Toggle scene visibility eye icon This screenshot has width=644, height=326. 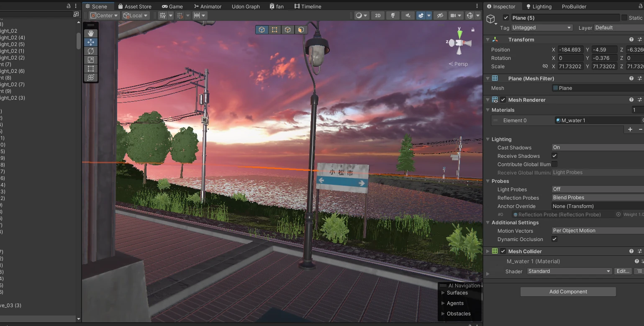click(440, 15)
